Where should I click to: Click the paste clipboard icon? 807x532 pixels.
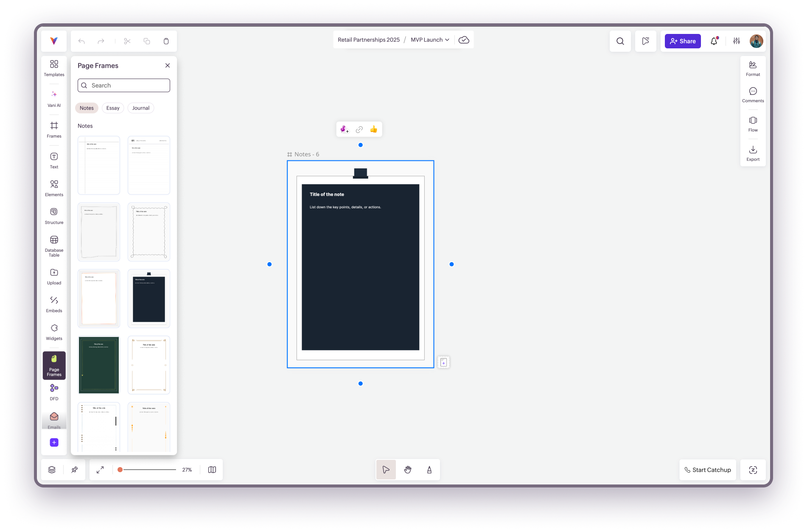pos(166,41)
